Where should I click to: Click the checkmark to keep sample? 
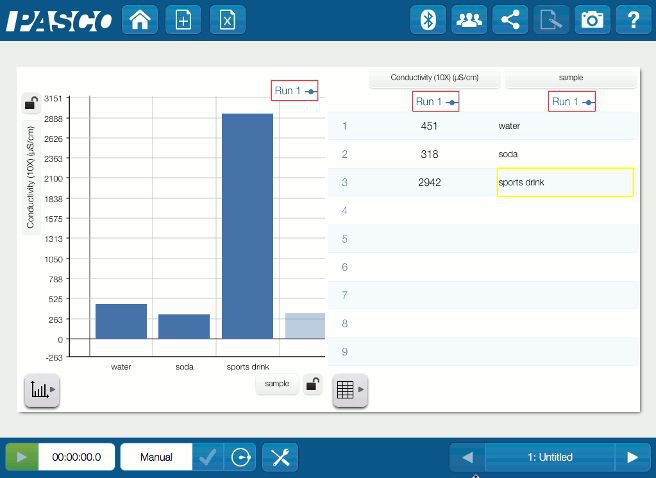(x=207, y=457)
